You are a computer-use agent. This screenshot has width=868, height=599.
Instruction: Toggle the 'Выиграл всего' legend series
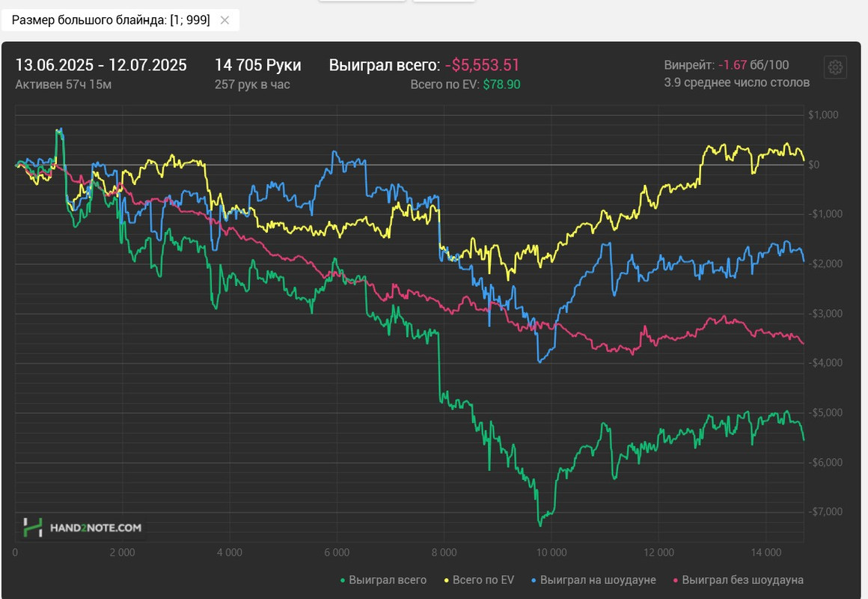tap(383, 580)
